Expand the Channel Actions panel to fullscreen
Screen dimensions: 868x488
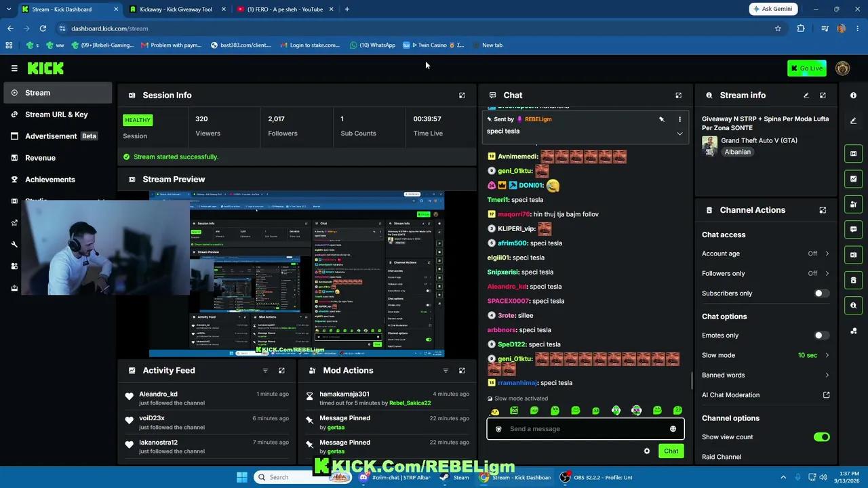tap(823, 210)
